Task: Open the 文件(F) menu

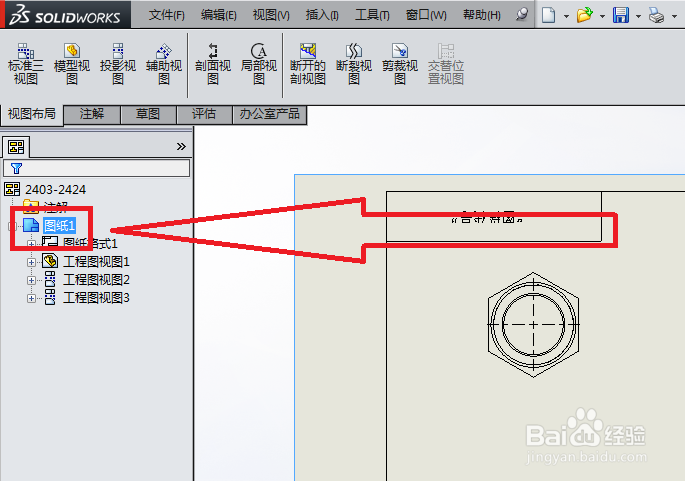Action: point(166,15)
